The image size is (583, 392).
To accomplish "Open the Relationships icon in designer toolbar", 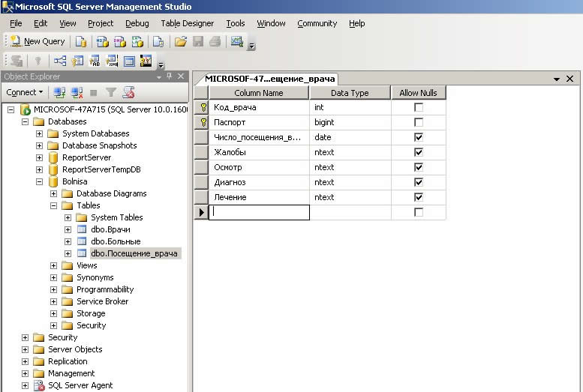I will [x=60, y=61].
